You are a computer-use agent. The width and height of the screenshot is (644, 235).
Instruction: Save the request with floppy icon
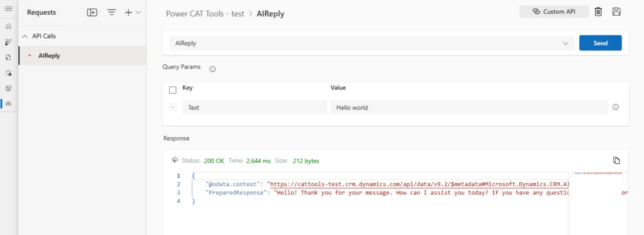coord(616,11)
